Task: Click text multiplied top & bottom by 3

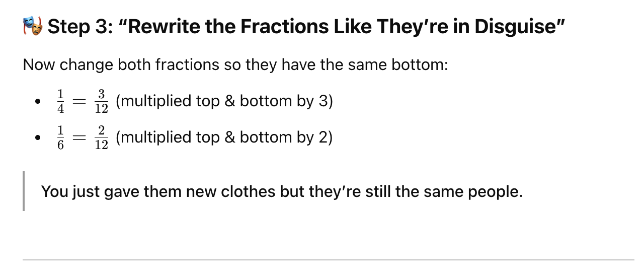Action: 224,101
